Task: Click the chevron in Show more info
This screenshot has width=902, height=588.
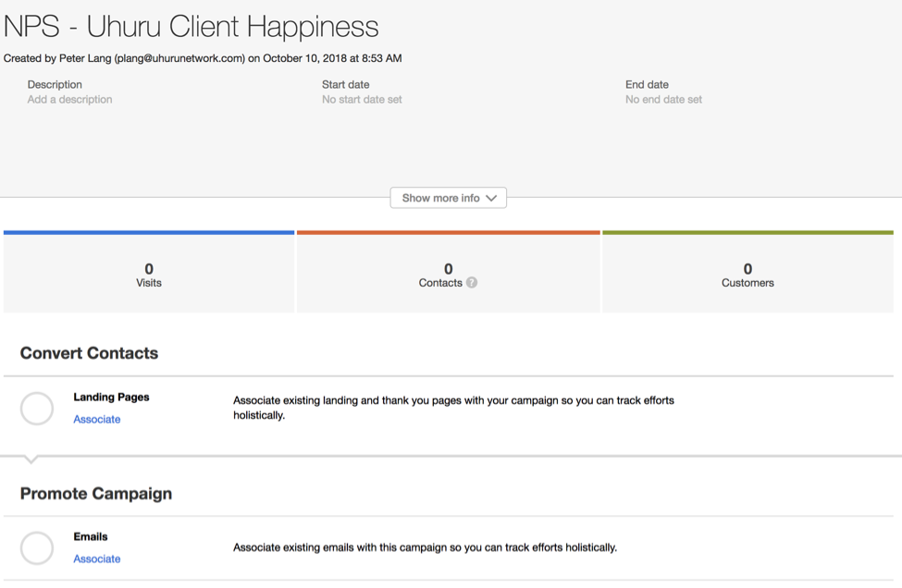Action: tap(490, 198)
